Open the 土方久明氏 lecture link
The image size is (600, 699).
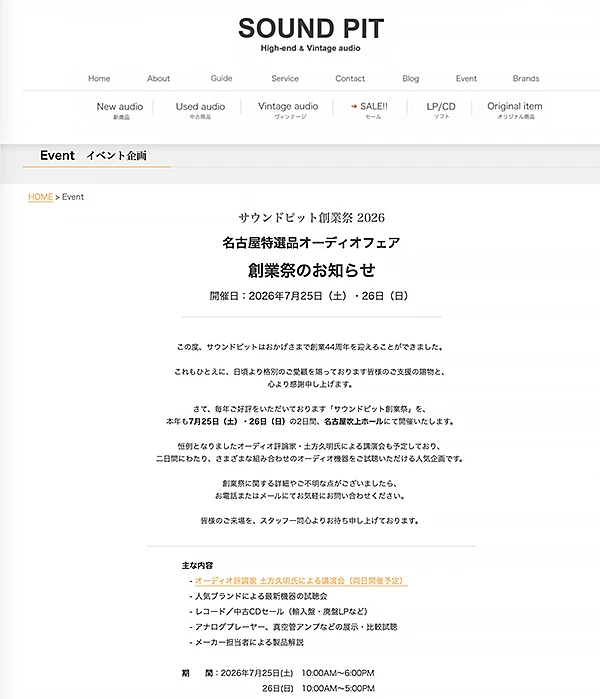(301, 580)
